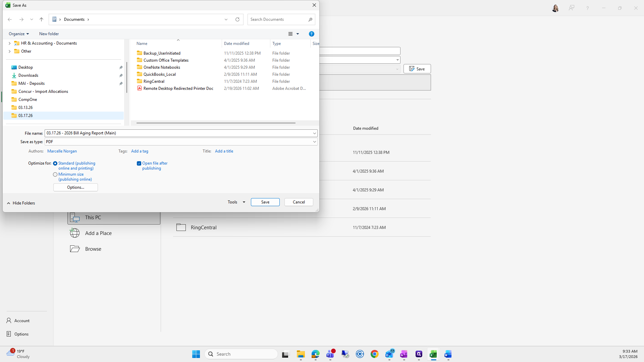
Task: Uncheck Open file after publishing
Action: coord(139,164)
